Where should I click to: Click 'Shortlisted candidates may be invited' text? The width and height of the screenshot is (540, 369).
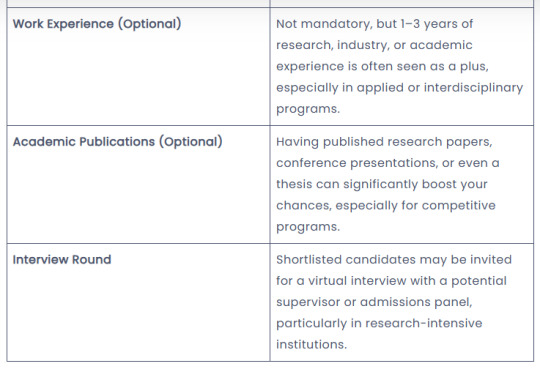pyautogui.click(x=394, y=259)
